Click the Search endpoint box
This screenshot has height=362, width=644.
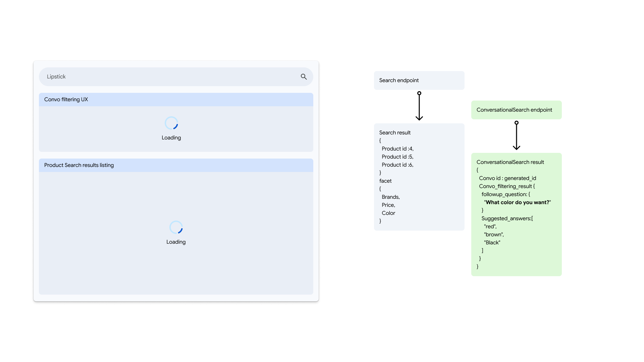coord(419,80)
